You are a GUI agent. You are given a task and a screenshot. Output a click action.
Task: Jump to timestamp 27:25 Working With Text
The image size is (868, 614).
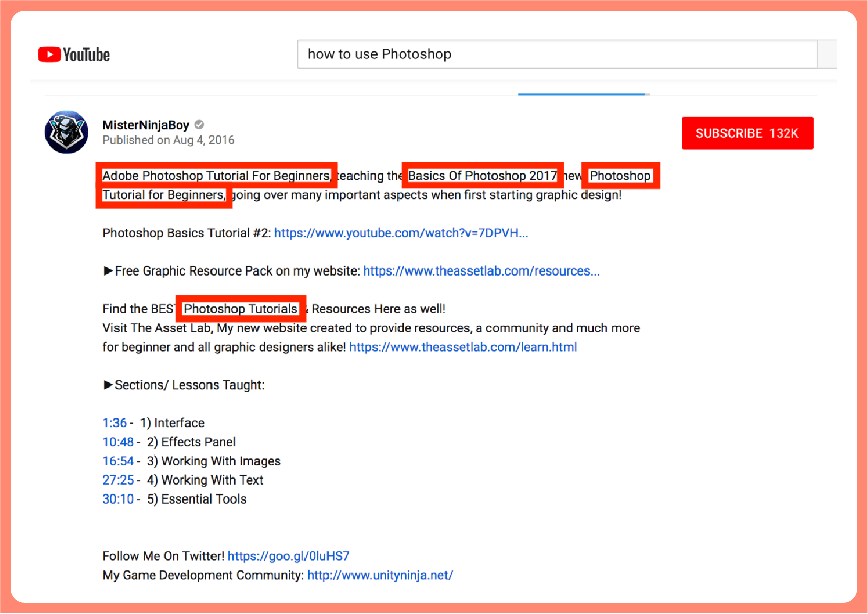click(118, 480)
